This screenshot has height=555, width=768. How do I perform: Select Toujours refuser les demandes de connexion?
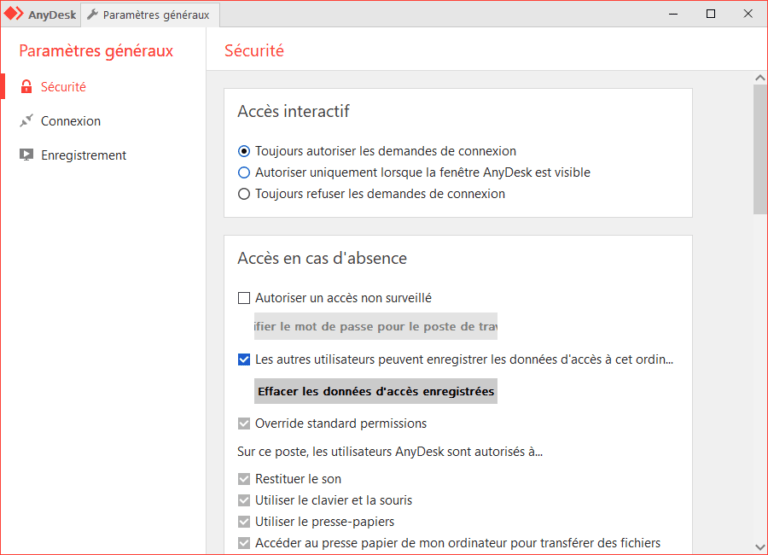[244, 194]
